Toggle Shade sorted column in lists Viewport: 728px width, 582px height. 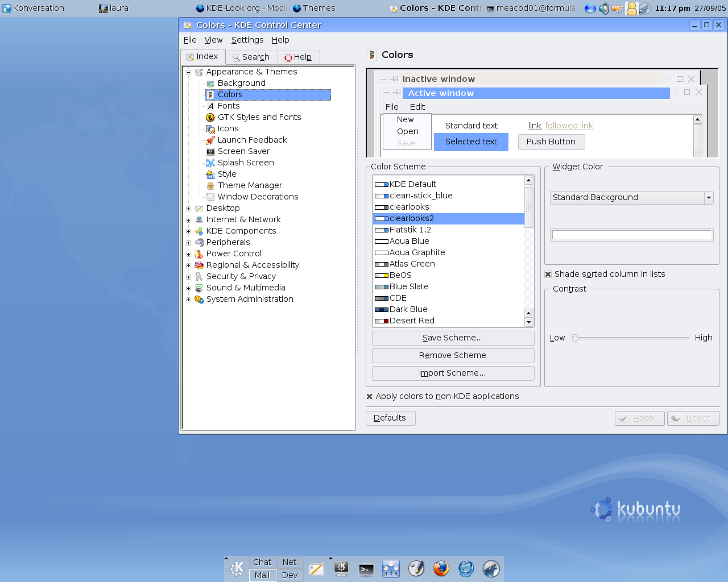click(x=548, y=274)
